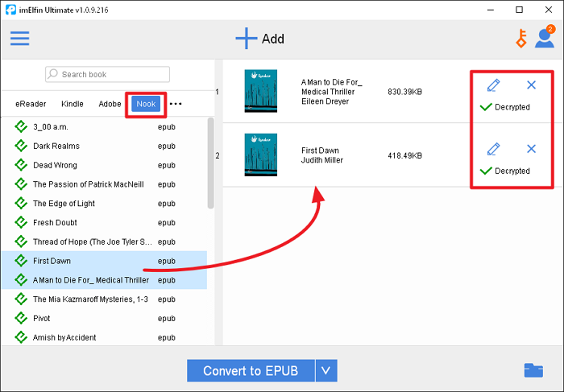Click the epub icon beside Amish by Accident
This screenshot has height=392, width=564.
click(21, 337)
